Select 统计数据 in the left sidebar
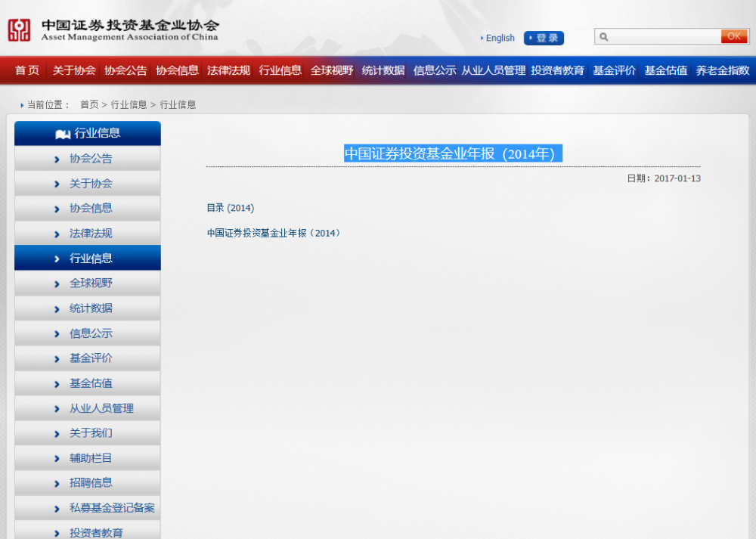Screen dimensions: 756x539 (x=88, y=308)
